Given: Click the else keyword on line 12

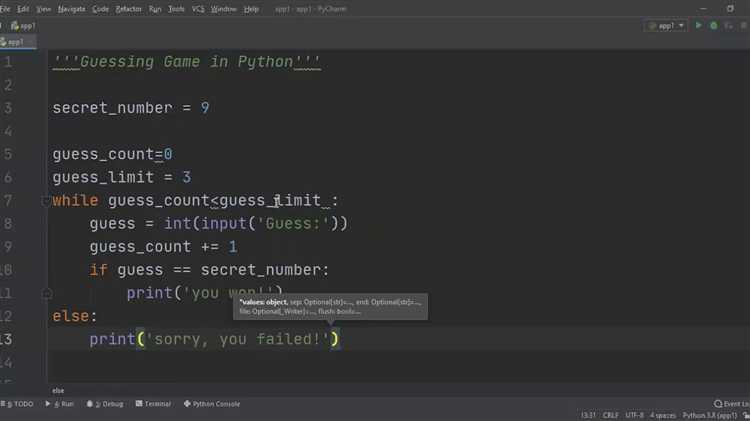Looking at the screenshot, I should [x=70, y=316].
